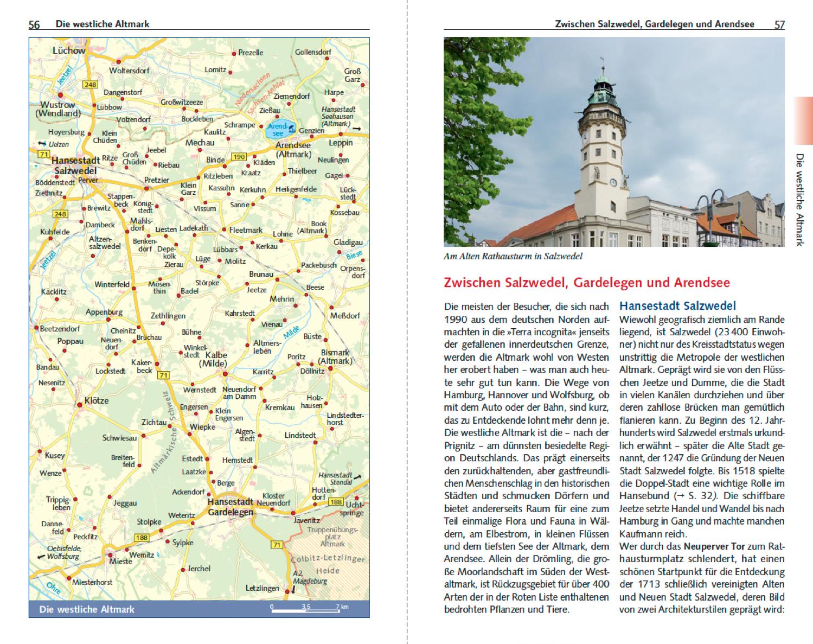Click the 188 road shield near Peckfitz
The height and width of the screenshot is (644, 813).
click(x=142, y=538)
